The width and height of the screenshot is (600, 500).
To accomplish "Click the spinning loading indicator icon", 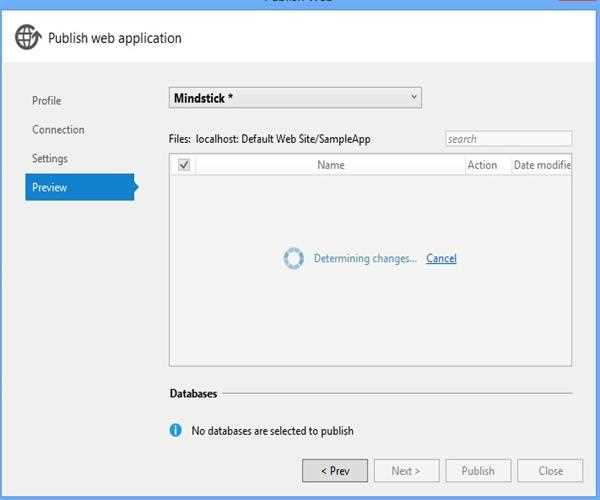I will [x=293, y=259].
